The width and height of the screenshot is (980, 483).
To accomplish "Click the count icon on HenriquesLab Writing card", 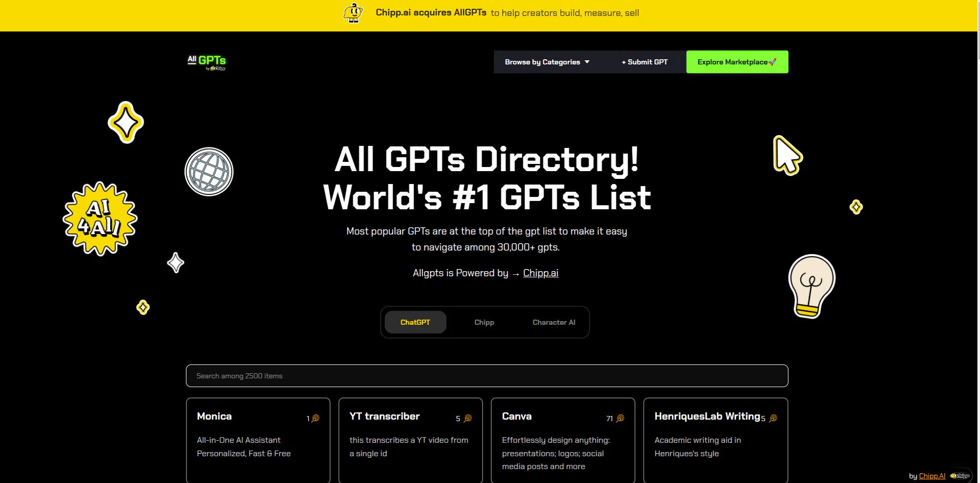I will click(773, 418).
